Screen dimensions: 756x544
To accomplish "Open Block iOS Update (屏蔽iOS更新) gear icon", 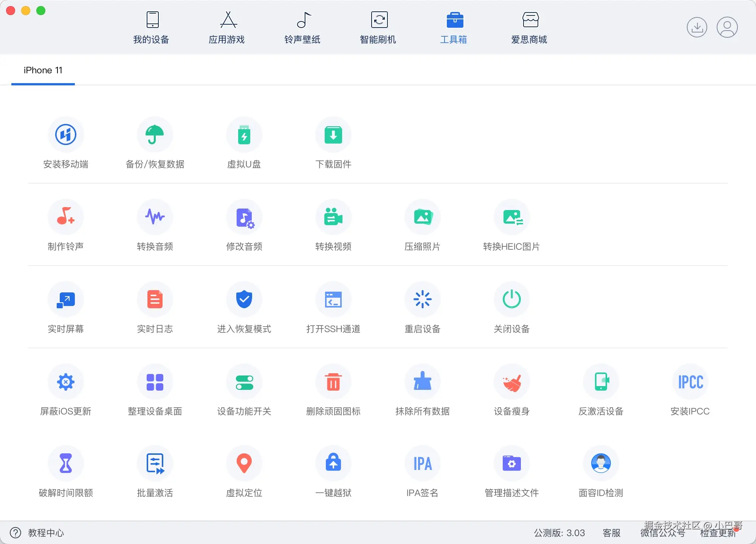I will click(65, 382).
